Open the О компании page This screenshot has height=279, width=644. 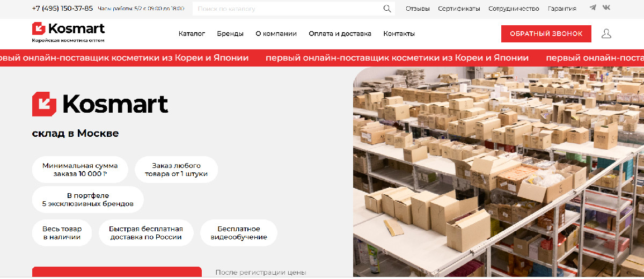276,34
